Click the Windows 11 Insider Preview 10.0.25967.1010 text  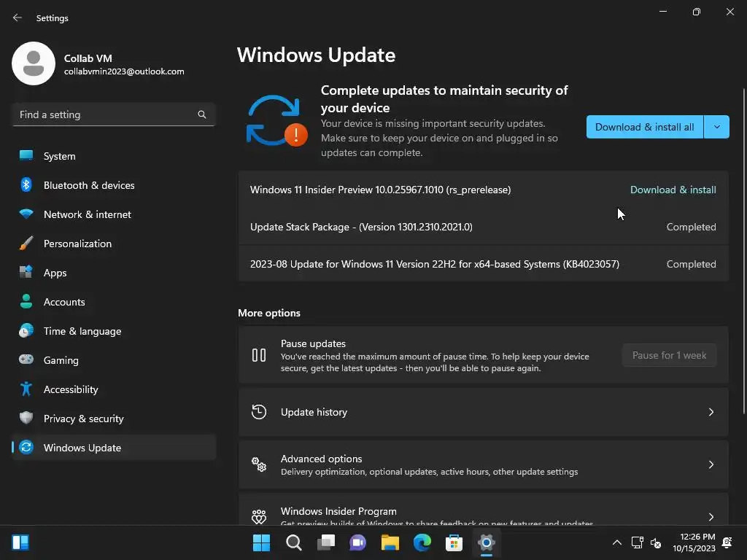[x=380, y=190]
